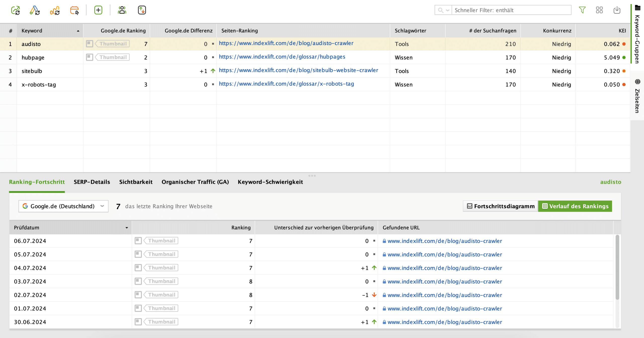Click the up-down arrows toolbar icon

[142, 10]
